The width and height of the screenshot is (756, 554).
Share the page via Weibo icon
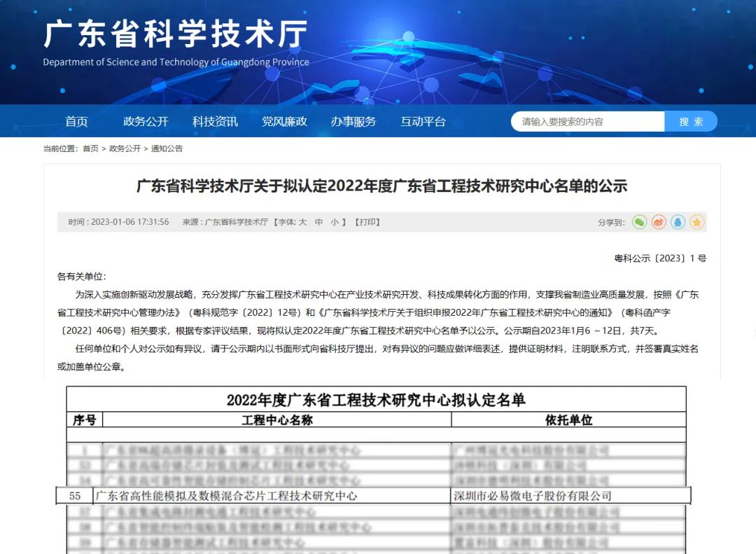659,222
